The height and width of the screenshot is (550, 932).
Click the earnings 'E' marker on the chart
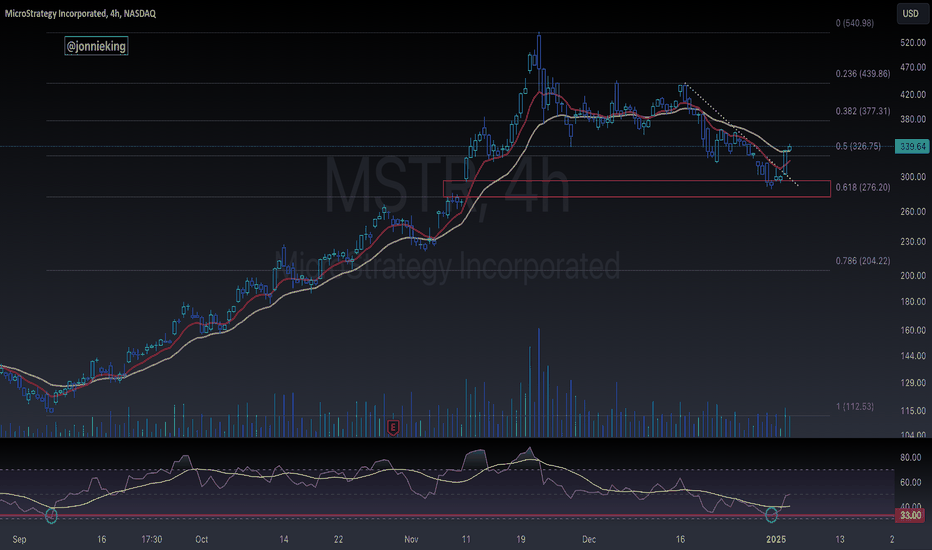click(x=392, y=427)
